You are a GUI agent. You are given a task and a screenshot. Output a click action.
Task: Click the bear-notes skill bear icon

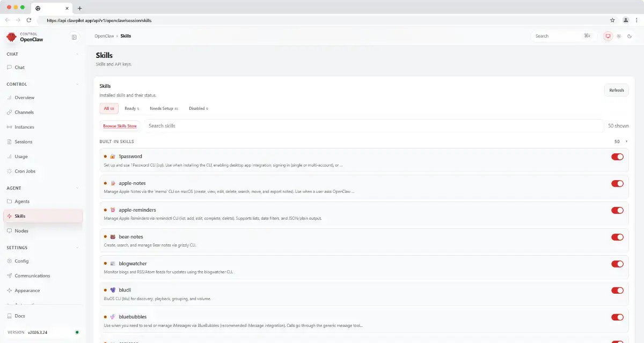tap(113, 237)
